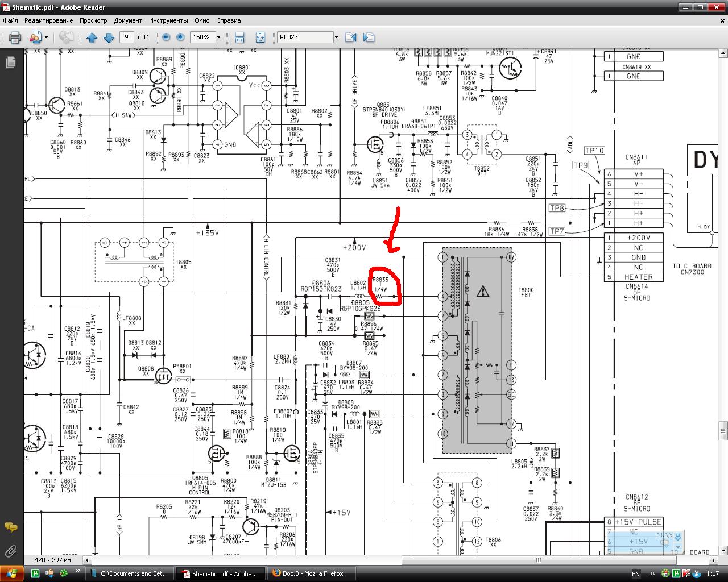
Task: Open the Редактирование menu
Action: pyautogui.click(x=48, y=20)
